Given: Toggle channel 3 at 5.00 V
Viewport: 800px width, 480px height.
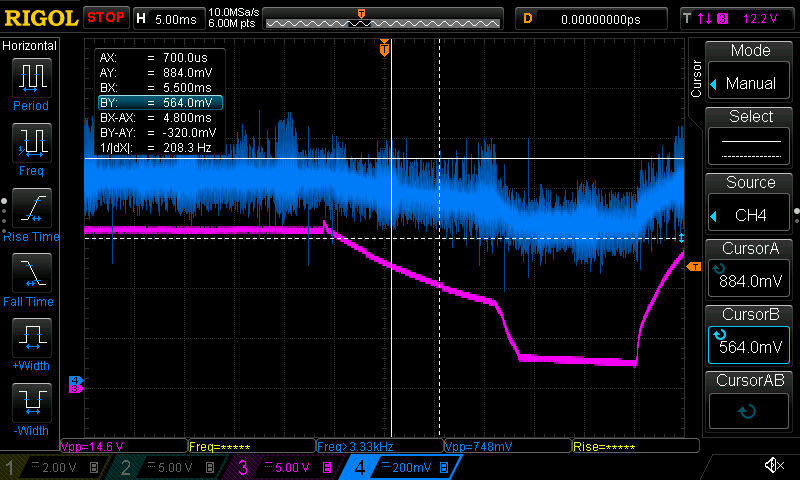Looking at the screenshot, I should [286, 467].
